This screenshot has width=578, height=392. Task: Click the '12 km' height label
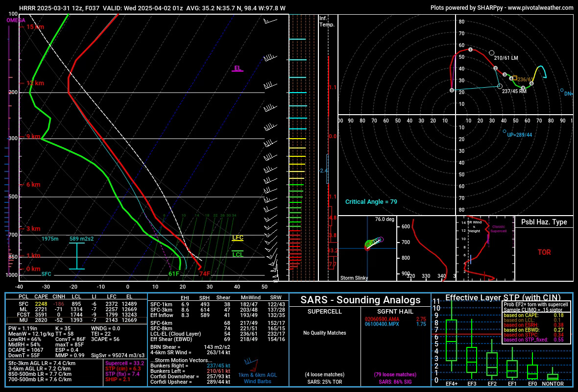[35, 83]
